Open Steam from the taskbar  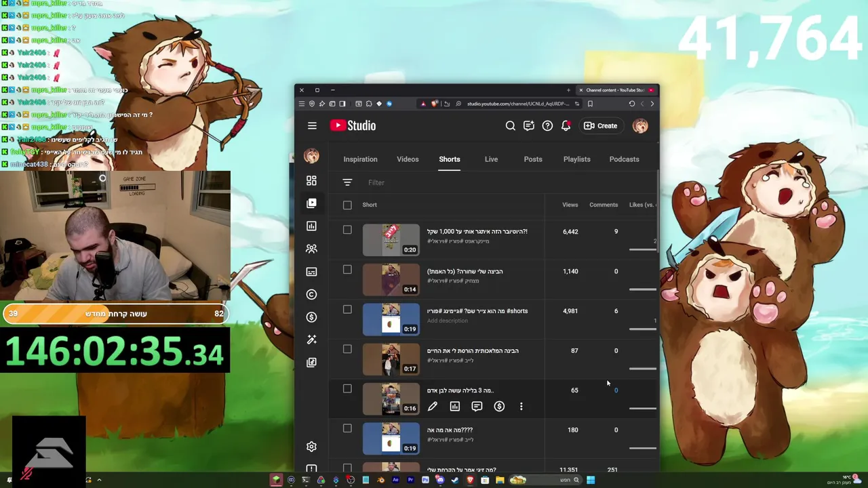(x=455, y=480)
